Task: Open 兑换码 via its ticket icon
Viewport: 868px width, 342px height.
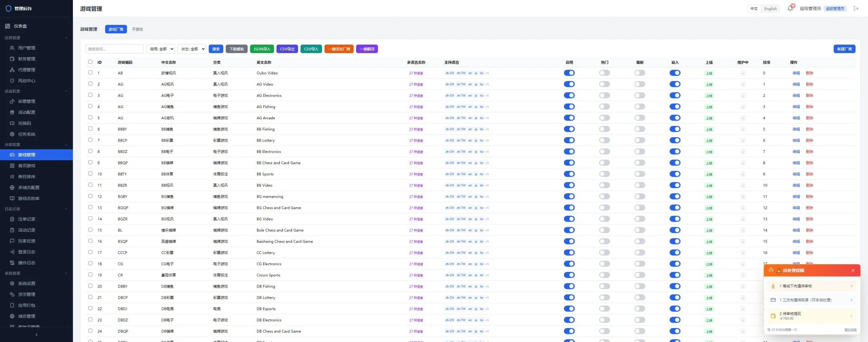Action: tap(12, 123)
